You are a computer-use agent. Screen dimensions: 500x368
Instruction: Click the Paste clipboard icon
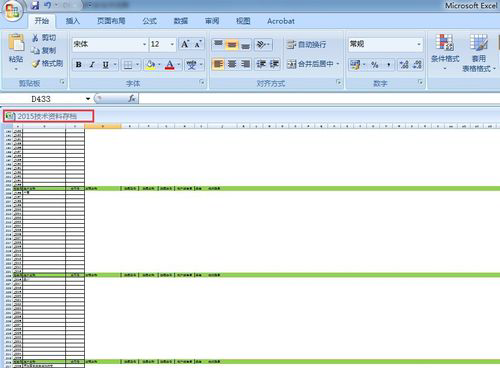tap(16, 43)
